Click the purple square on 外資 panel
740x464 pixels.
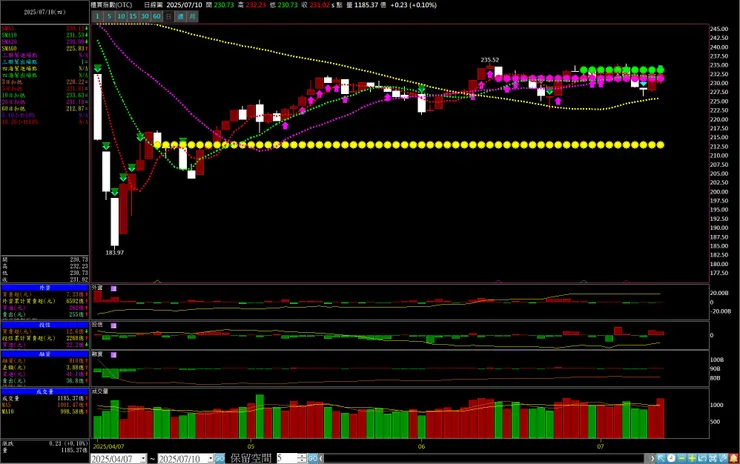[114, 288]
